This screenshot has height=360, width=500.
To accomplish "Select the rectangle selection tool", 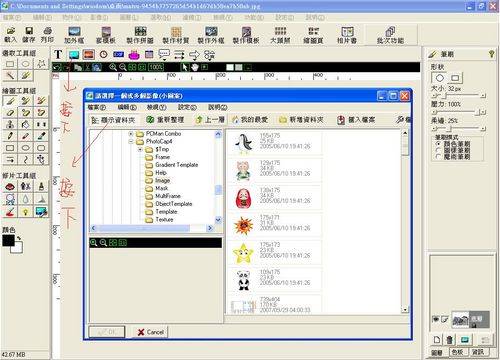I will pos(10,64).
